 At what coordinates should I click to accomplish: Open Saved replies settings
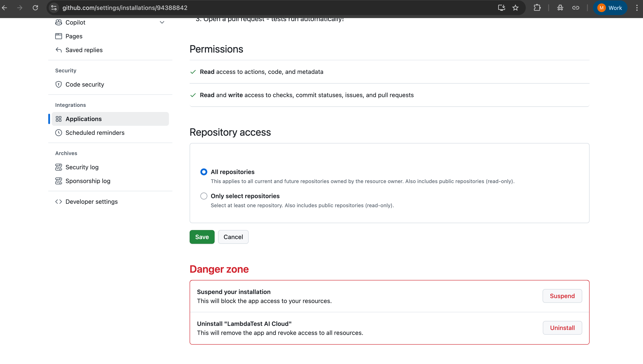coord(84,50)
